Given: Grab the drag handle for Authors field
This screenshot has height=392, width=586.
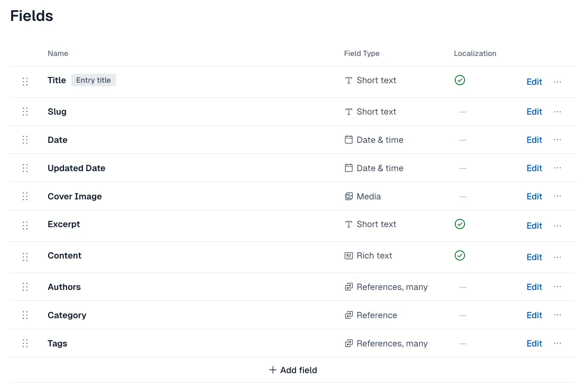Looking at the screenshot, I should click(25, 287).
